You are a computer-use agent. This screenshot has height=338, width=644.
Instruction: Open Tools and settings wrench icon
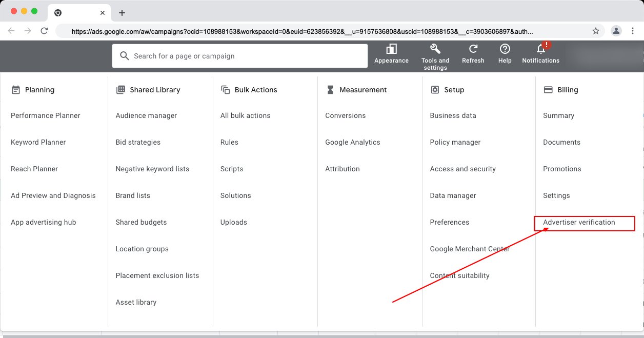[435, 49]
